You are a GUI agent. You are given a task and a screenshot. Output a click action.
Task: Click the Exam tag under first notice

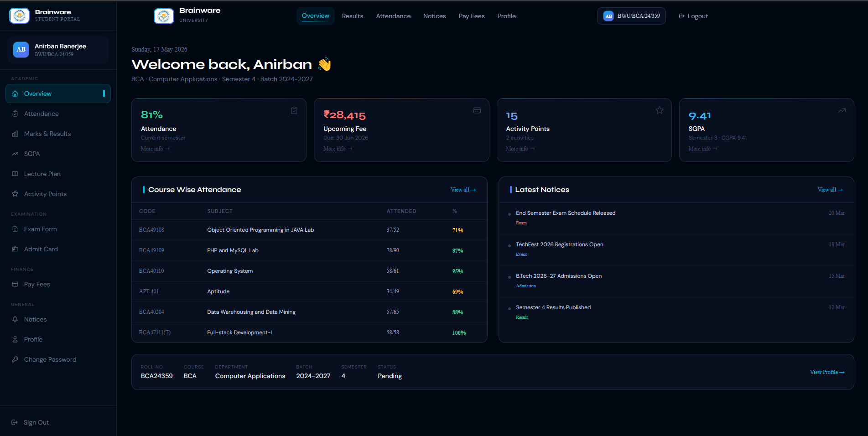(x=521, y=223)
